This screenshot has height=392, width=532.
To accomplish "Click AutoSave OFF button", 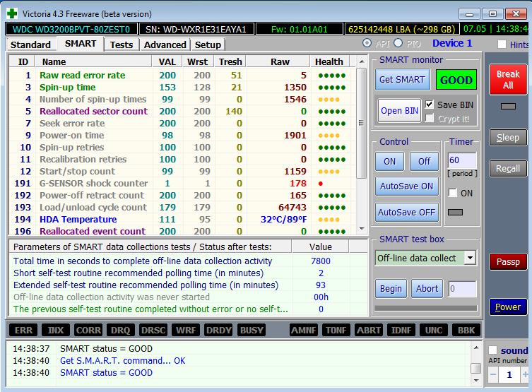I will 407,213.
